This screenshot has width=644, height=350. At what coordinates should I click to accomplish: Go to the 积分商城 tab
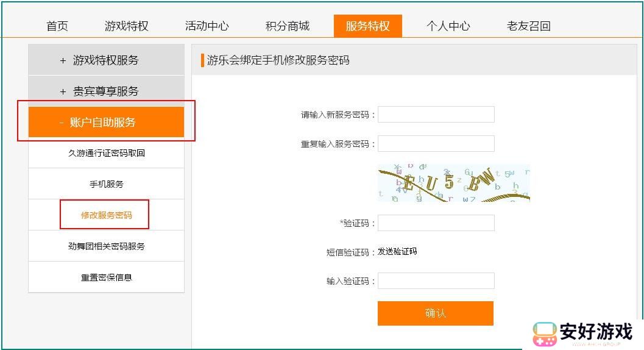287,26
